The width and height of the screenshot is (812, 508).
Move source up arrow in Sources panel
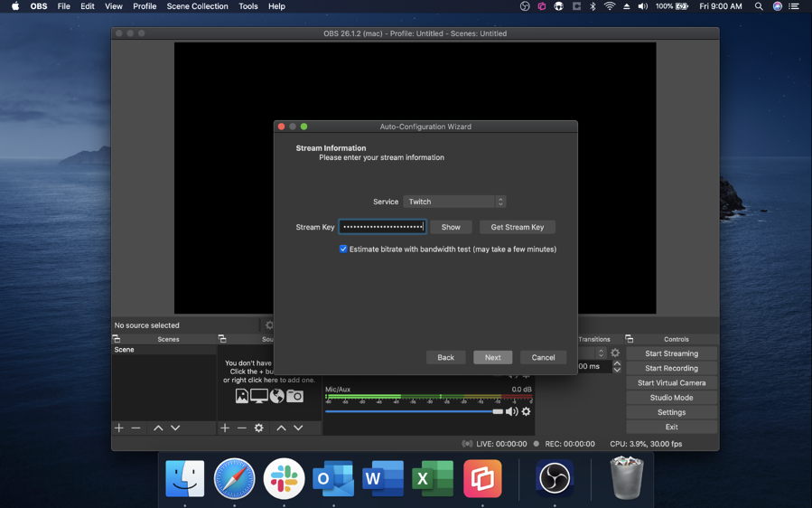coord(281,428)
